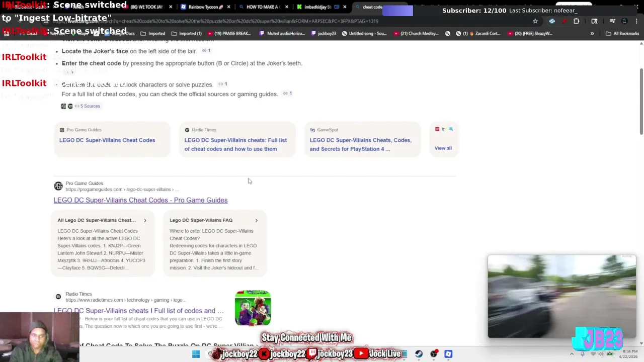Close the imbadkidjay tab
Image resolution: width=644 pixels, height=362 pixels.
pyautogui.click(x=345, y=7)
